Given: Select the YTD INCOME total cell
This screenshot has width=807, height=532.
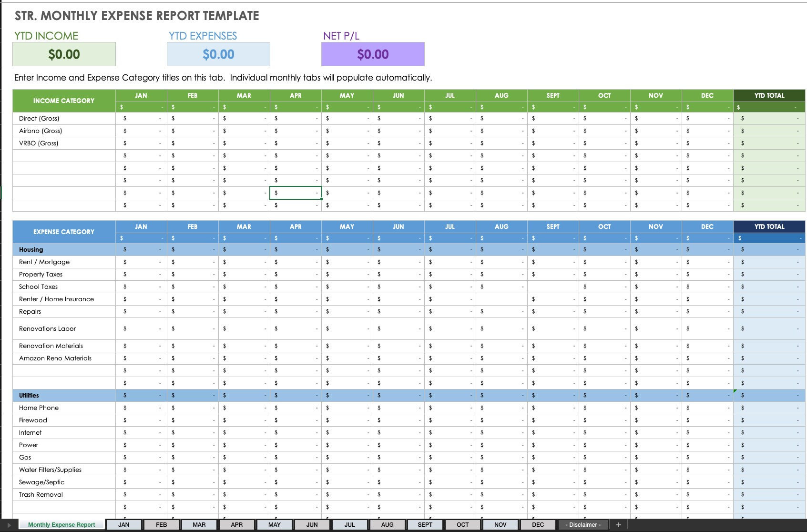Looking at the screenshot, I should tap(64, 54).
